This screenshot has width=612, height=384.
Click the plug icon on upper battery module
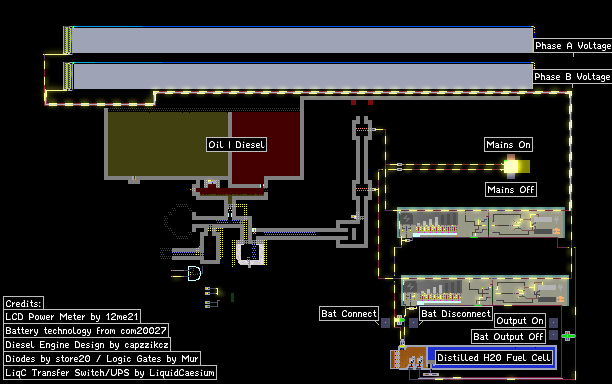[x=556, y=220]
